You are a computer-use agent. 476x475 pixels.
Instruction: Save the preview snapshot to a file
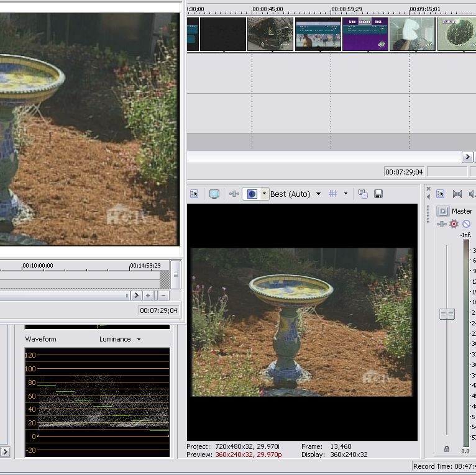378,194
